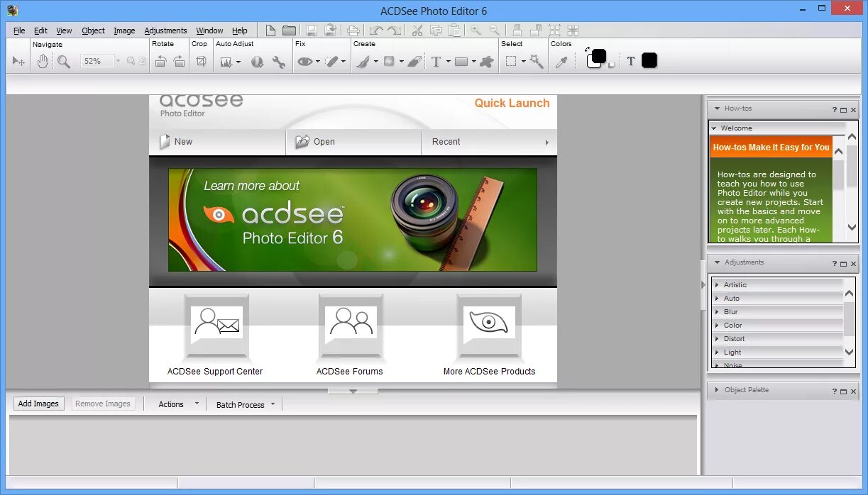
Task: Click the Cut scissors icon
Action: click(x=417, y=30)
